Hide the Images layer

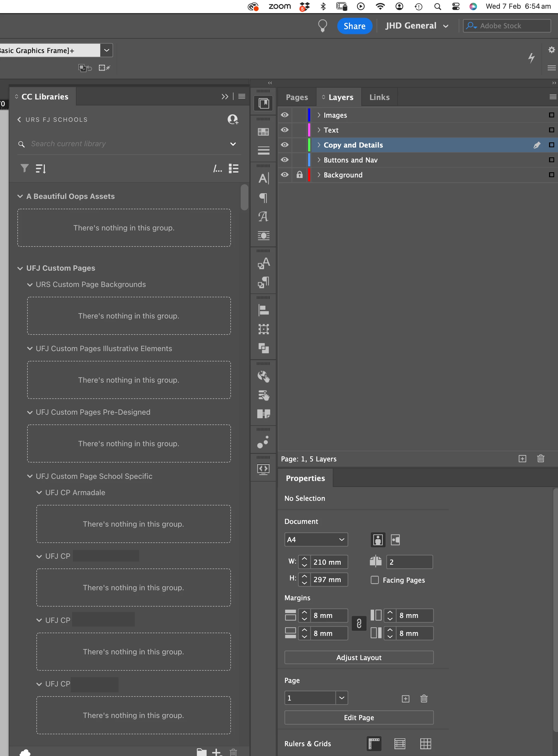[285, 115]
